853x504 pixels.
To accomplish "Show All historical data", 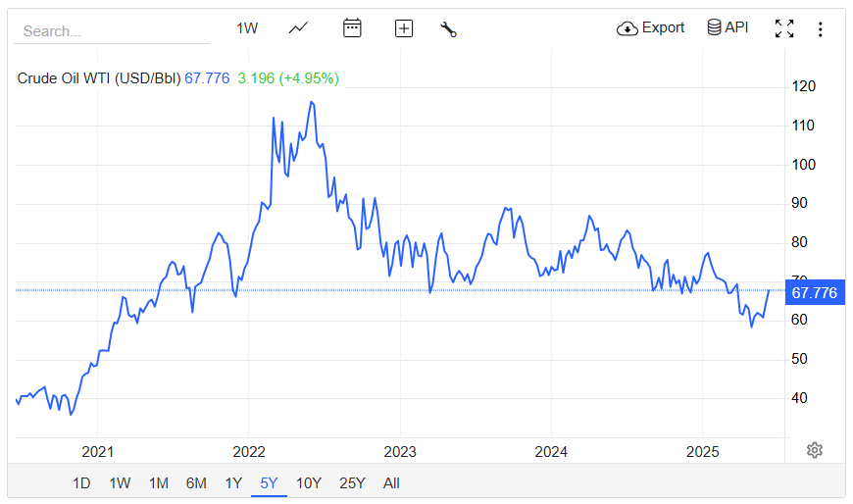I will pyautogui.click(x=391, y=482).
